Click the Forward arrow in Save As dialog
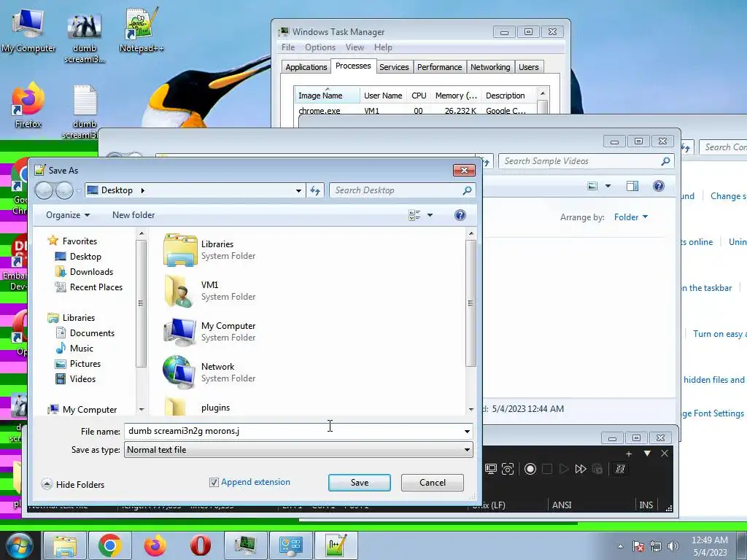747x560 pixels. 64,190
